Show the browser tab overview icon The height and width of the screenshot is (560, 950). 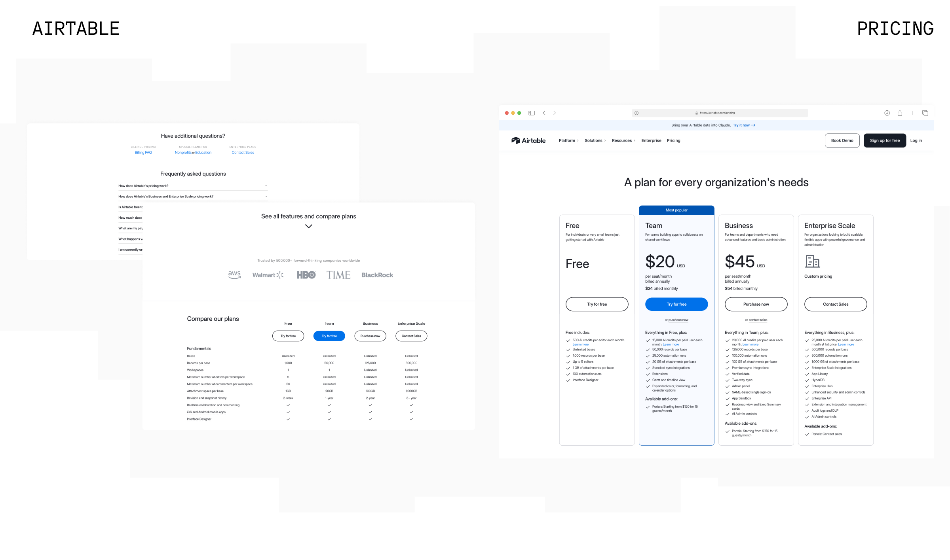click(925, 113)
